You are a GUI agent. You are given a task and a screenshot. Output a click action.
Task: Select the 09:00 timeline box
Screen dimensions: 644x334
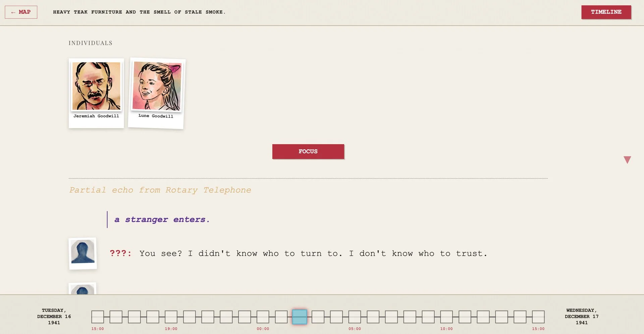point(428,317)
